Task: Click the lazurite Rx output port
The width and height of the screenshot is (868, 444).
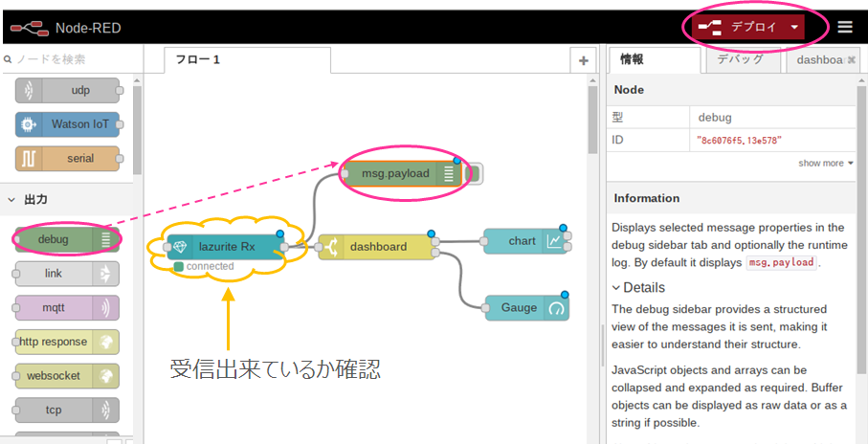Action: (284, 247)
